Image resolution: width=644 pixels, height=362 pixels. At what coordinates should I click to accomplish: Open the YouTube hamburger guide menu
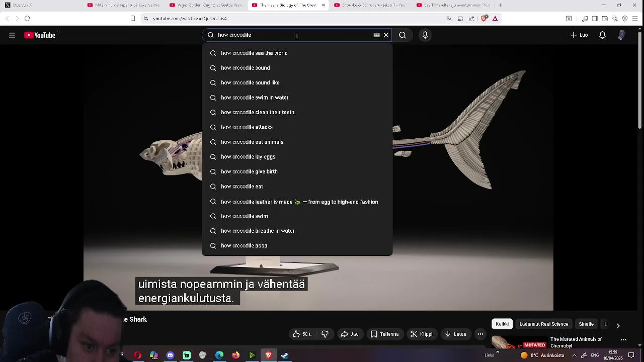[12, 35]
